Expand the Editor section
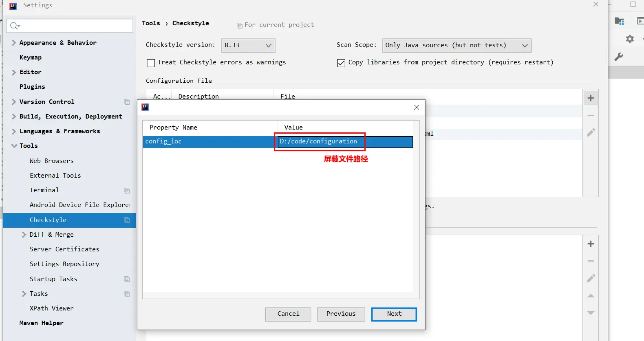 (14, 73)
